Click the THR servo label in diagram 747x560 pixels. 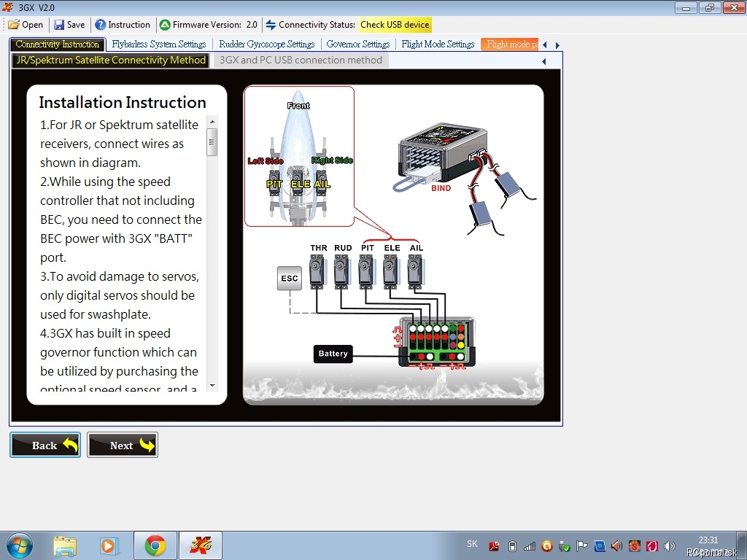319,248
